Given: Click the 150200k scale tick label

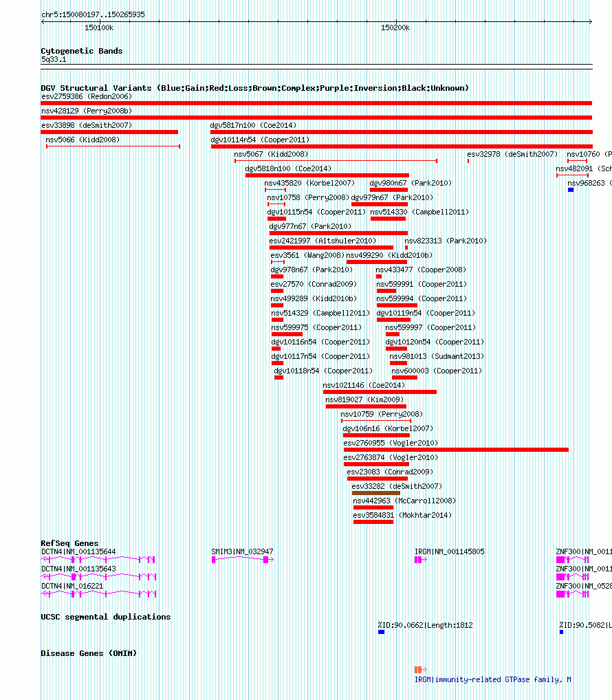Looking at the screenshot, I should point(395,28).
